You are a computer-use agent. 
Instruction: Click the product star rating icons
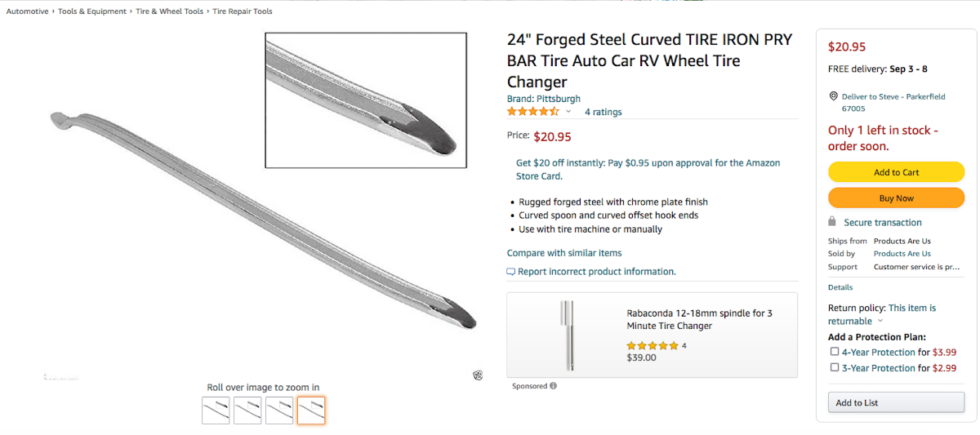[532, 112]
